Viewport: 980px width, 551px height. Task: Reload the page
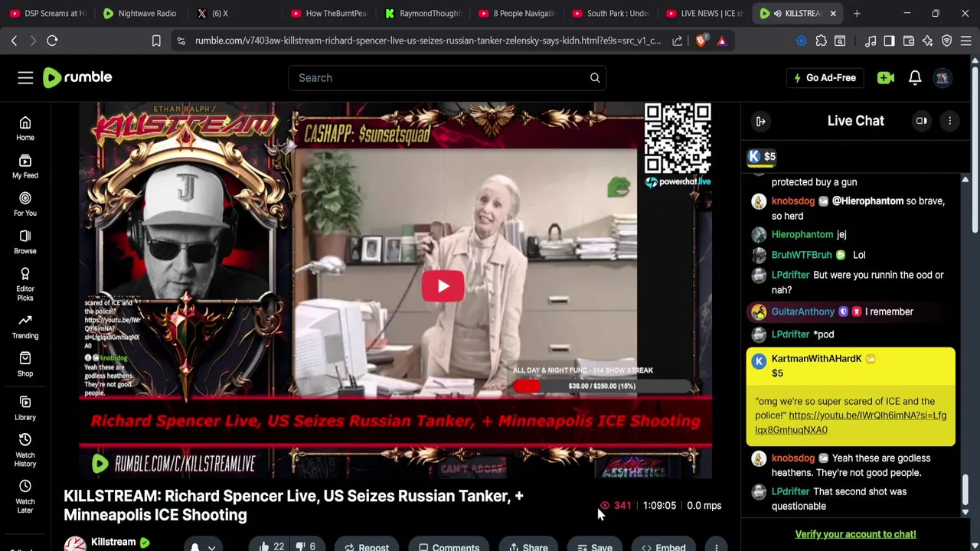52,41
